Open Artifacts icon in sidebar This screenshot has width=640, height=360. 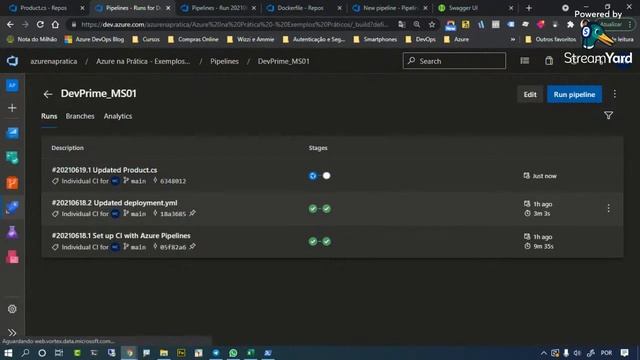(12, 258)
